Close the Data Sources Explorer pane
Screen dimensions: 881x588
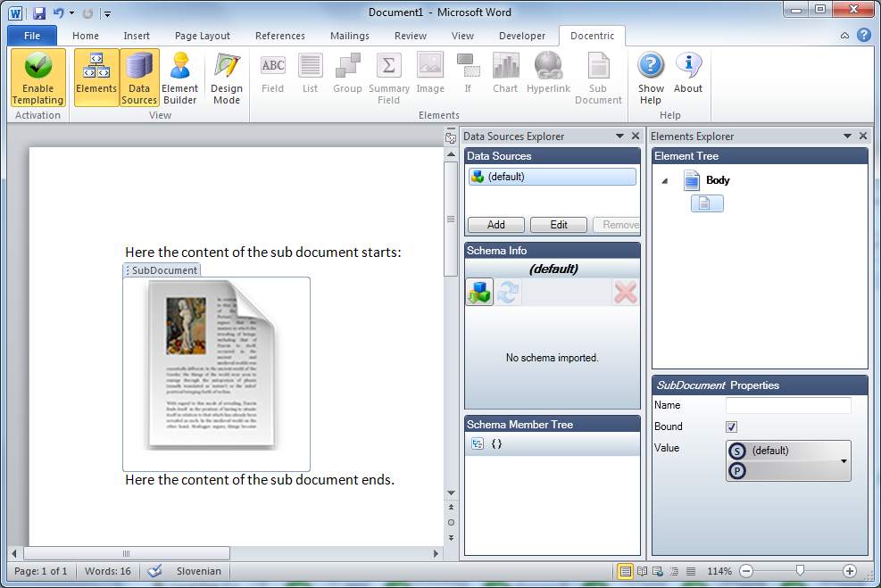pos(636,136)
